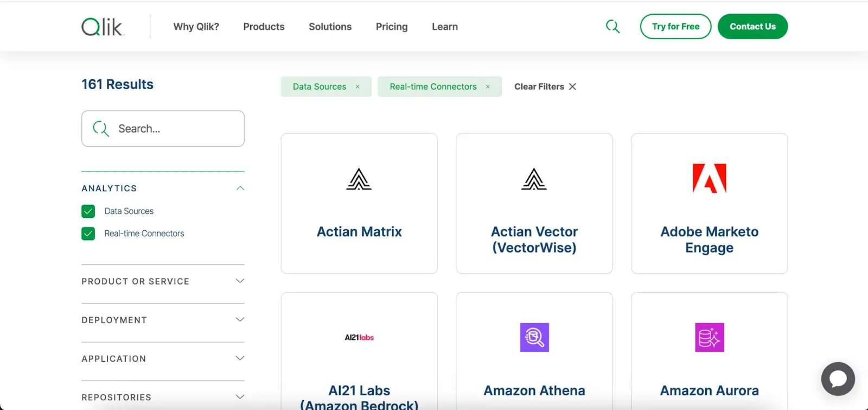Open the Solutions menu
Screen dimensions: 868x410
pyautogui.click(x=330, y=27)
